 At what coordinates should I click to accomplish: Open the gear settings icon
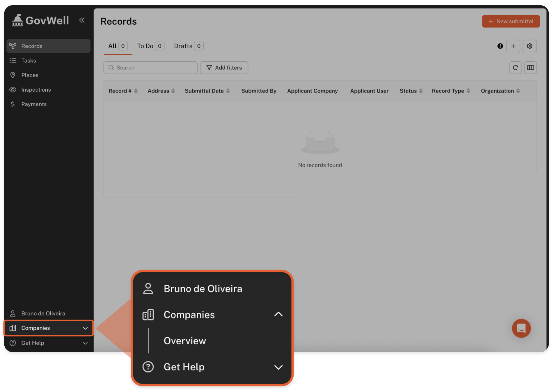529,46
